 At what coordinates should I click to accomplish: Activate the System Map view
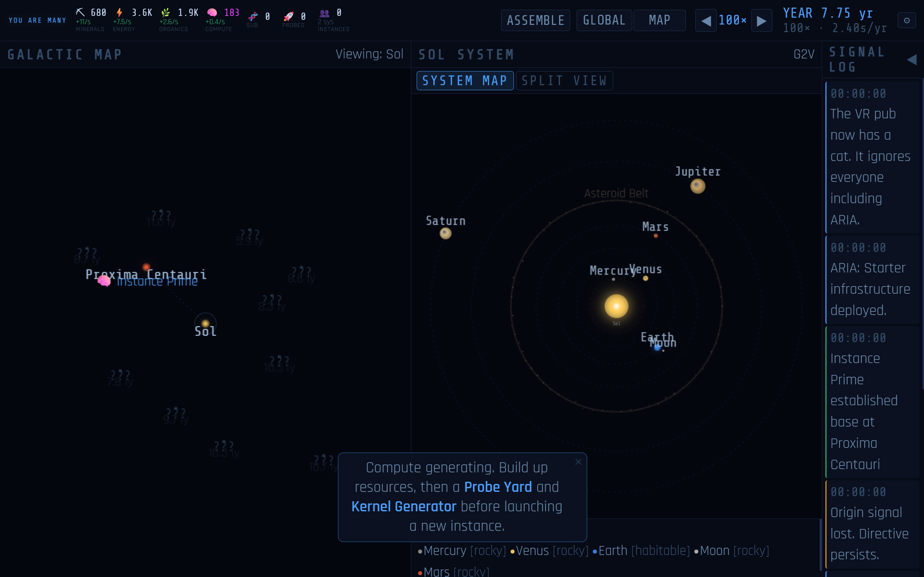465,80
